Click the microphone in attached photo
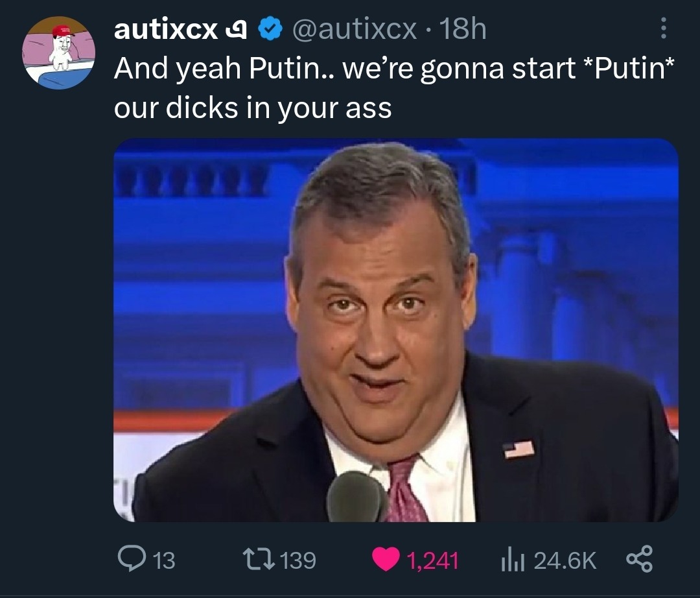The image size is (700, 598). [x=356, y=497]
